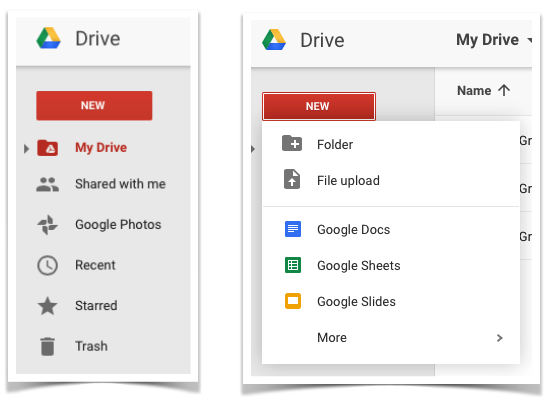Image resolution: width=551 pixels, height=405 pixels.
Task: Click the new Folder plus icon
Action: [x=292, y=143]
